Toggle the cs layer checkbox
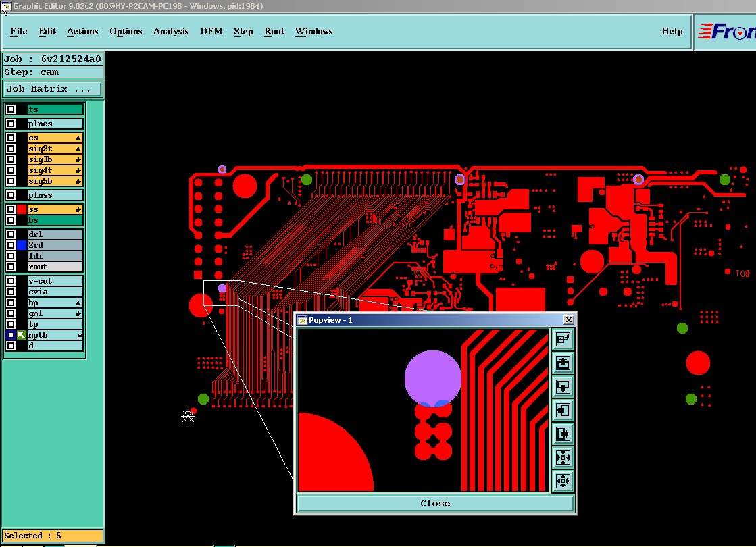This screenshot has height=547, width=756. point(11,138)
